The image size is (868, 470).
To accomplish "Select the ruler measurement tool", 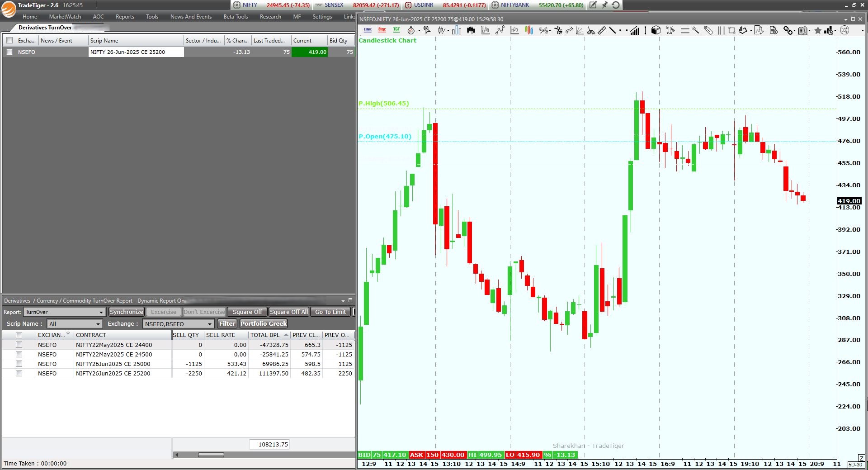I will 602,30.
